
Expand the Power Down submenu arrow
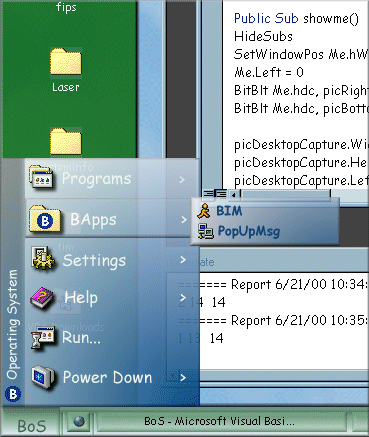183,377
